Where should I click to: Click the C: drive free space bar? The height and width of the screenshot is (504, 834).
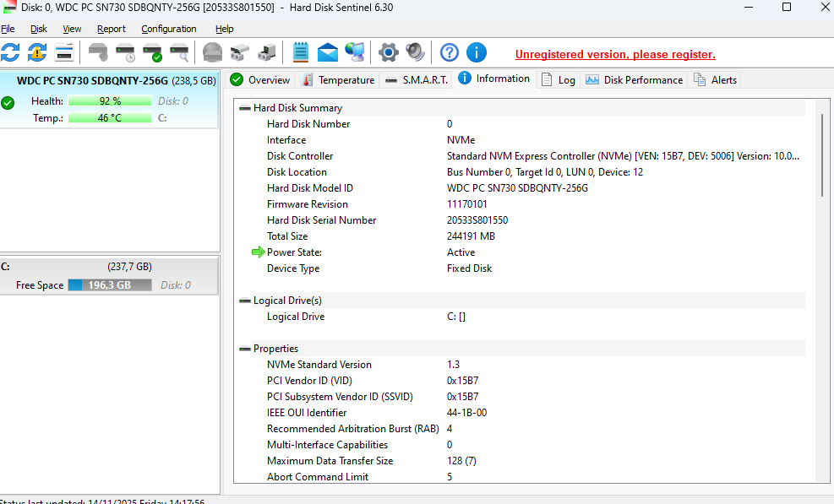(110, 285)
